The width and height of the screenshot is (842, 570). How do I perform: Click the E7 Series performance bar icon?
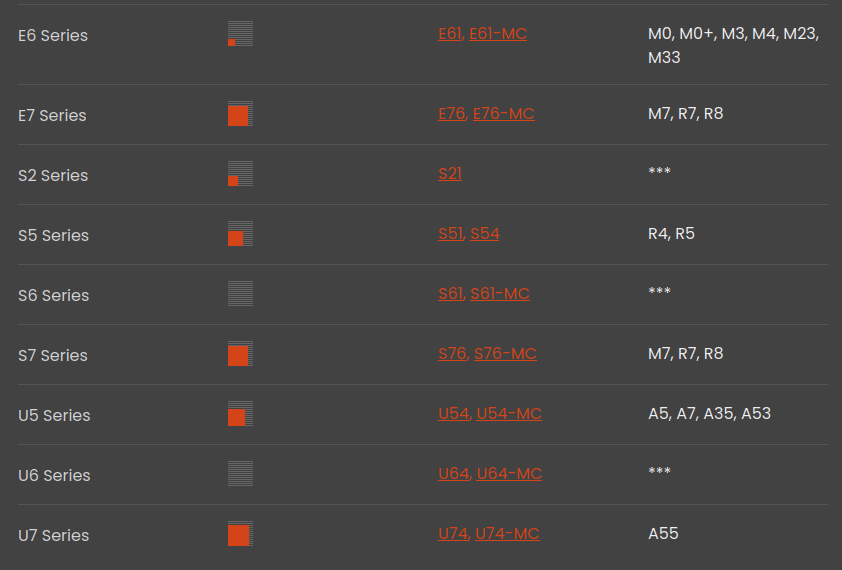240,114
